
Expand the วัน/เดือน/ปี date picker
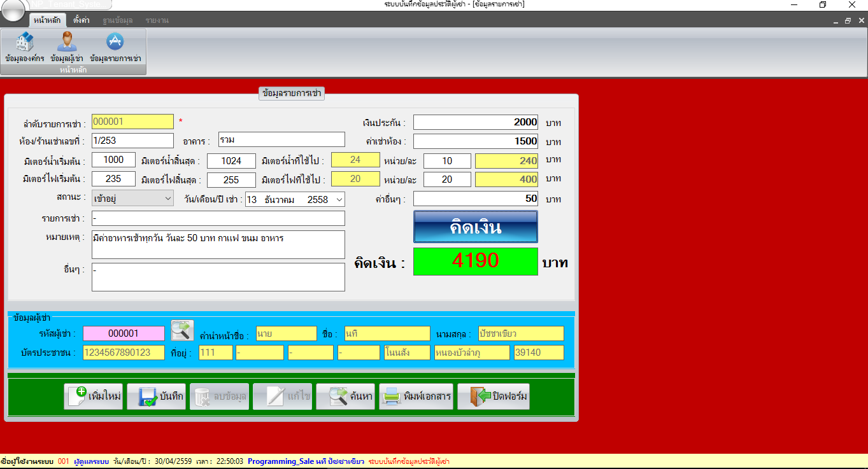pos(340,199)
